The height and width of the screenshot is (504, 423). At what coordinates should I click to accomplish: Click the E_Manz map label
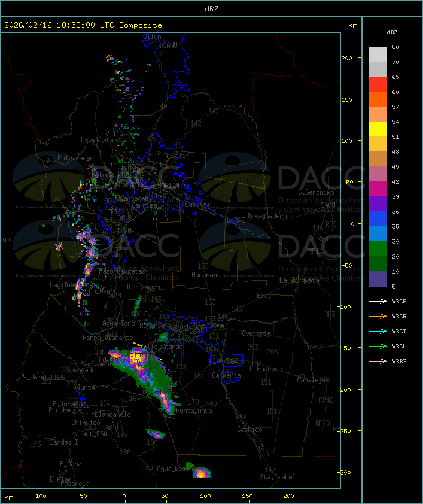(71, 464)
